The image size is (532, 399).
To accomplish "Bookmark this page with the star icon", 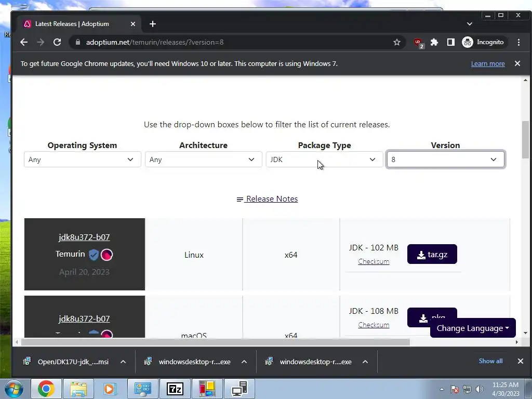I will (x=396, y=42).
